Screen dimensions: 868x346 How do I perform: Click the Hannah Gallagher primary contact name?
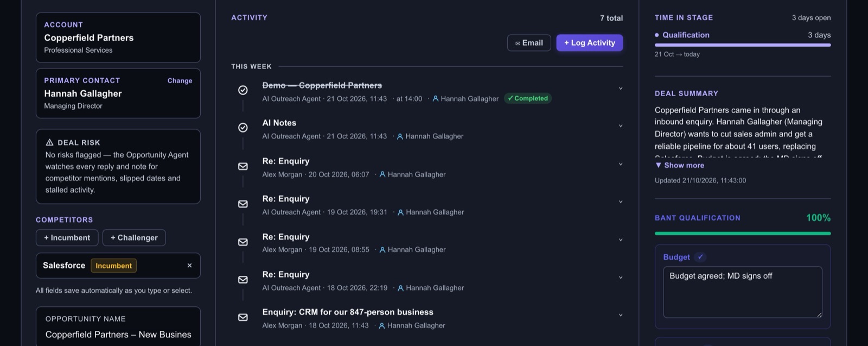point(83,93)
